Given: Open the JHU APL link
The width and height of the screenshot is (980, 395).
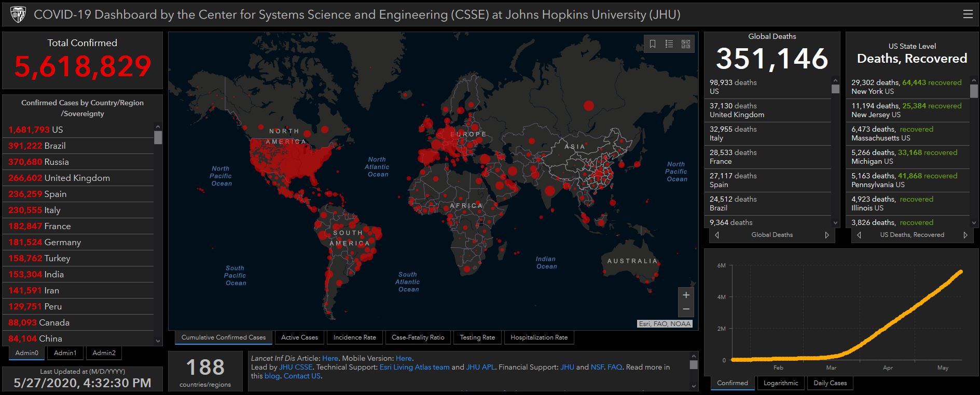Looking at the screenshot, I should point(480,367).
